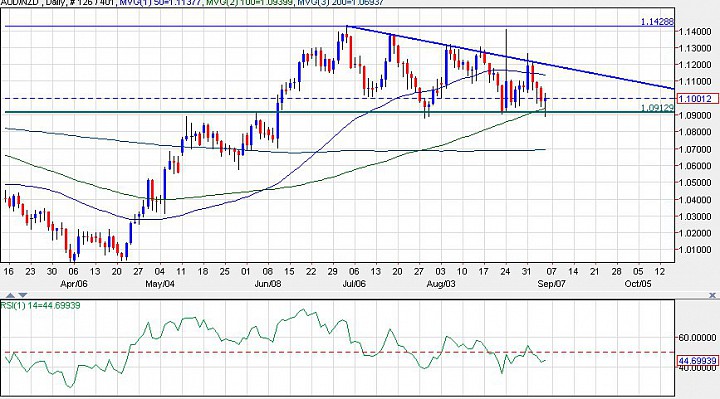Select the current price tag 1.10012
This screenshot has height=399, width=720.
pyautogui.click(x=697, y=98)
